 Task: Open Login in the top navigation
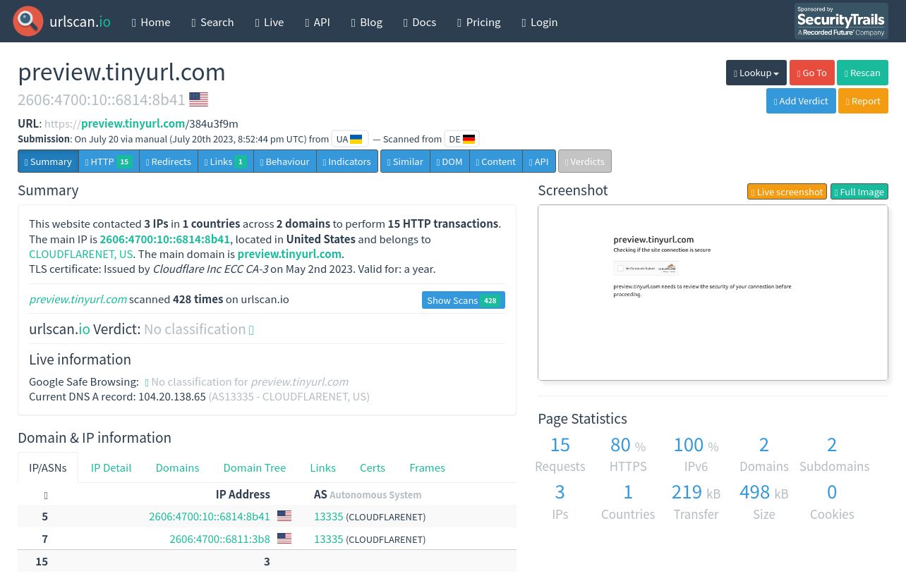pos(540,22)
